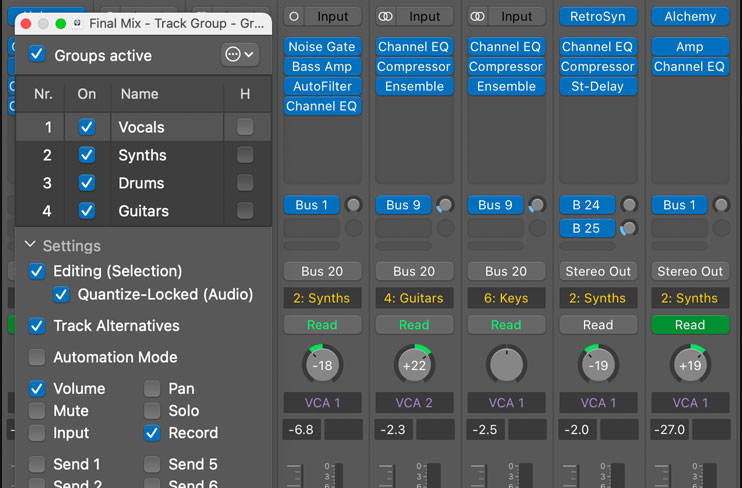The image size is (742, 488).
Task: Open the AutoFilter plug-in
Action: click(x=322, y=87)
